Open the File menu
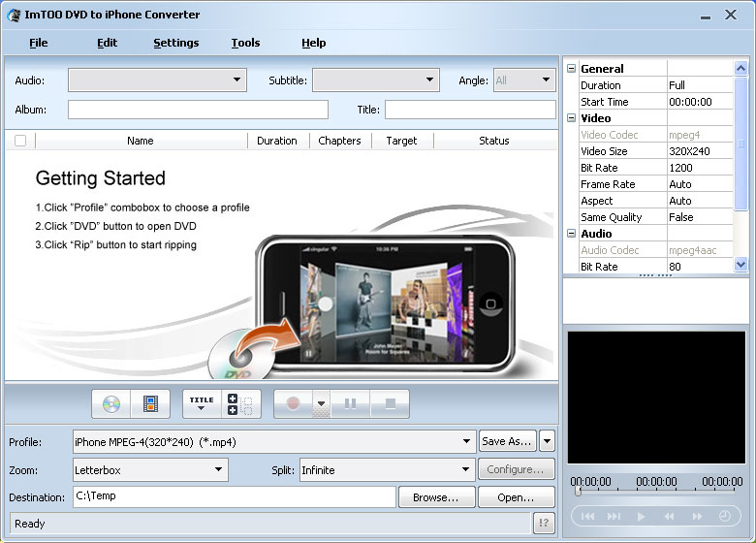756x543 pixels. click(x=39, y=43)
